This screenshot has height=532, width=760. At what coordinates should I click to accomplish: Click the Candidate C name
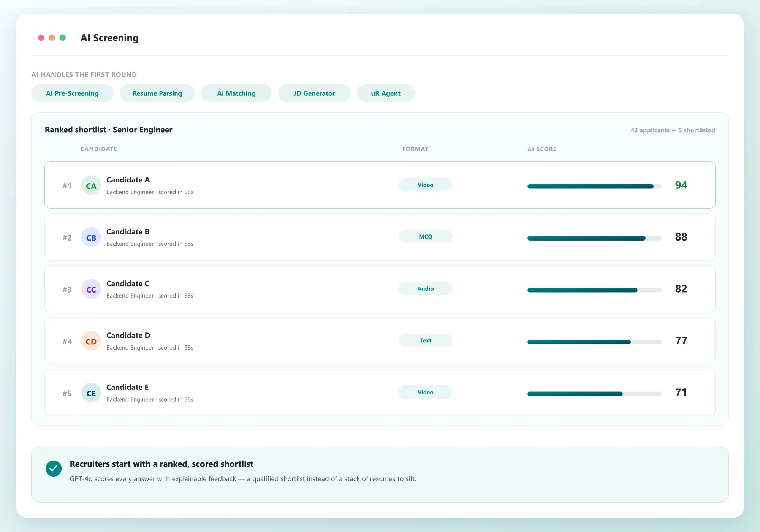pyautogui.click(x=128, y=283)
